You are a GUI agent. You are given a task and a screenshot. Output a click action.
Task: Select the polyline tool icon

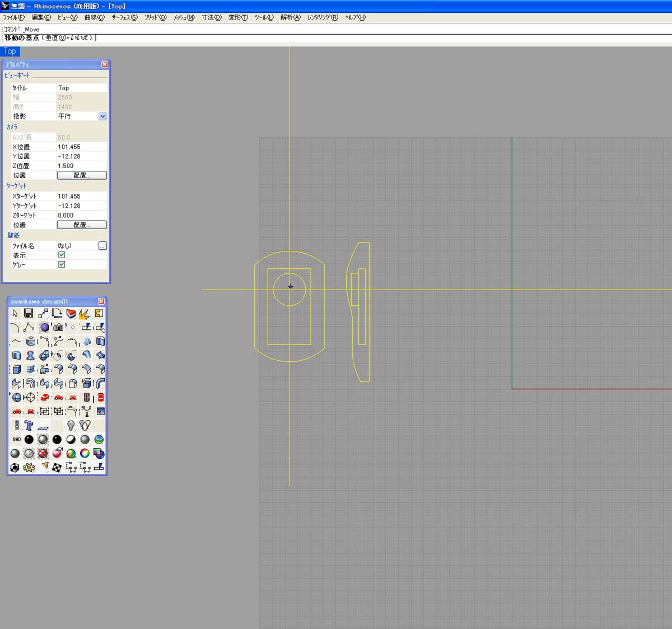[x=29, y=328]
